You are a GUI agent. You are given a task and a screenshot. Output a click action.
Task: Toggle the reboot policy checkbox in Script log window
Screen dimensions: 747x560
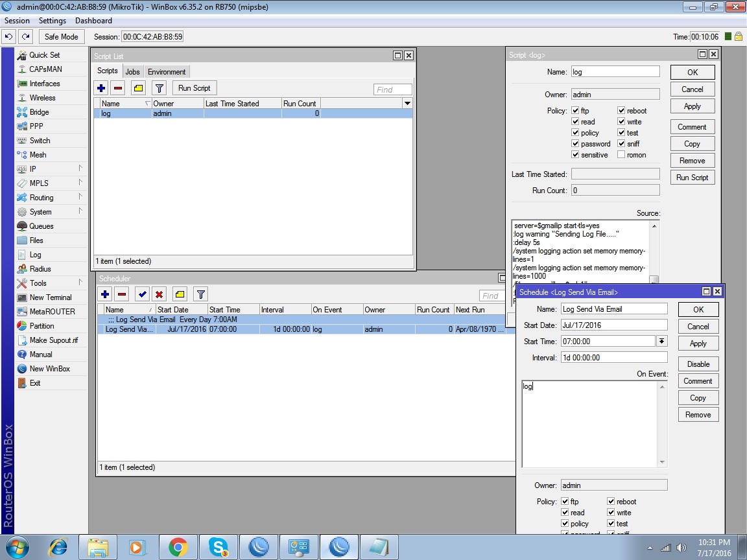coord(621,110)
